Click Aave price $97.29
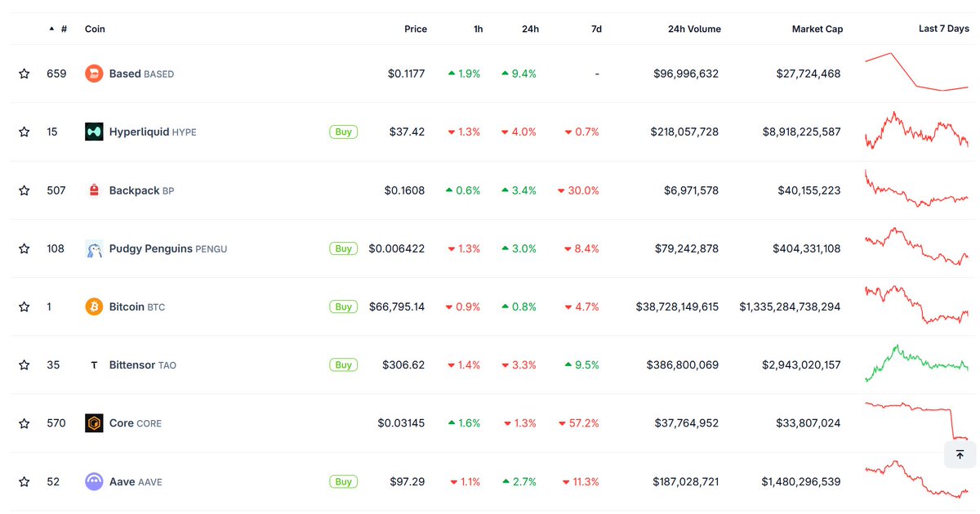This screenshot has width=980, height=514. pyautogui.click(x=406, y=482)
